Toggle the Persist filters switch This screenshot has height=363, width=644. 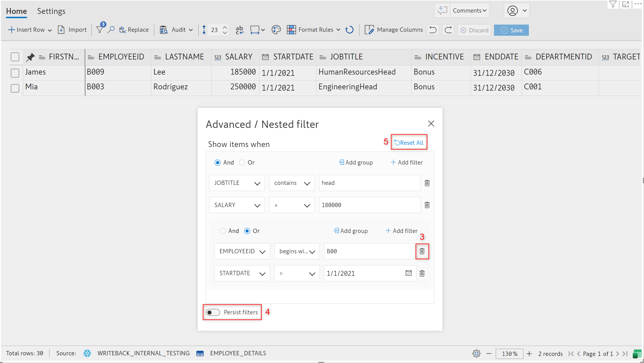coord(213,312)
